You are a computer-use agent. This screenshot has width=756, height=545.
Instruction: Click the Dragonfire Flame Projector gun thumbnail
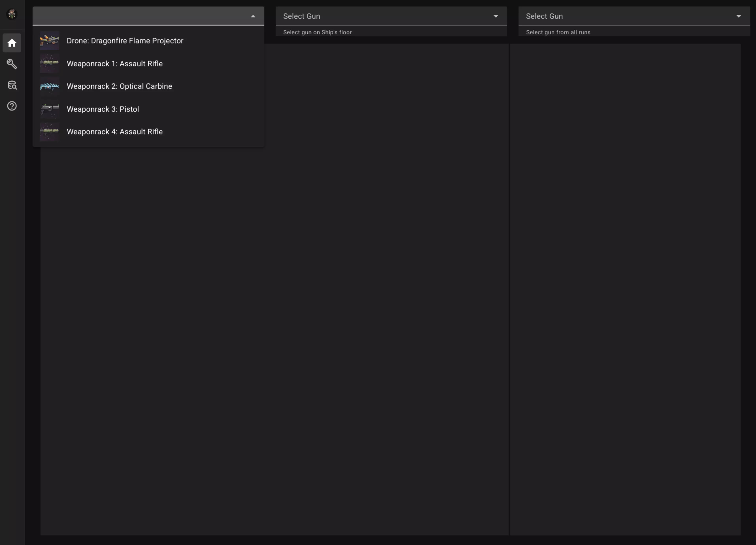(x=49, y=41)
